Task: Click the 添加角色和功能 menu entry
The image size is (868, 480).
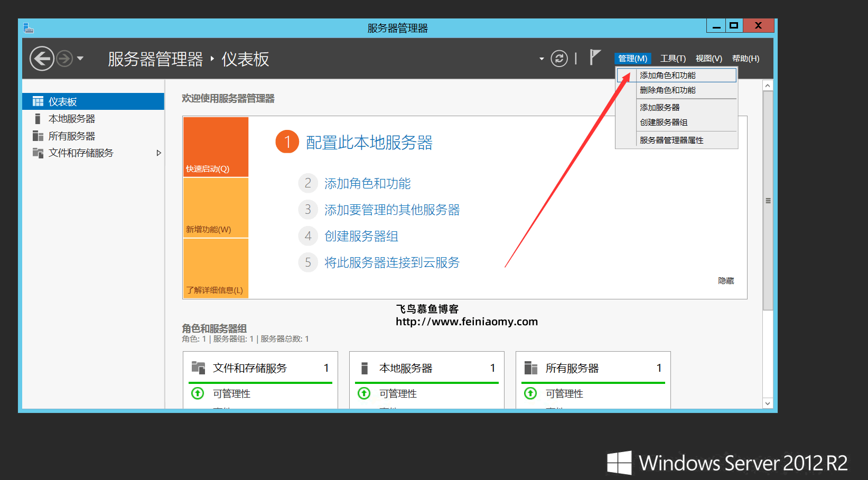Action: coord(668,75)
